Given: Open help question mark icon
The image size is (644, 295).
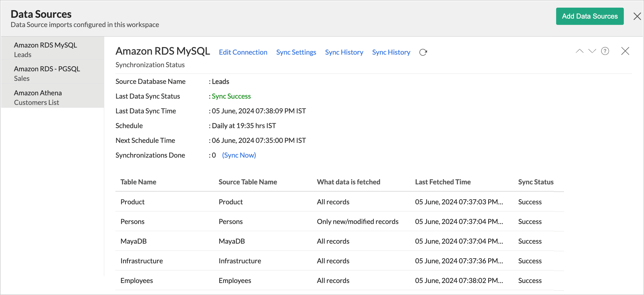Looking at the screenshot, I should [605, 51].
